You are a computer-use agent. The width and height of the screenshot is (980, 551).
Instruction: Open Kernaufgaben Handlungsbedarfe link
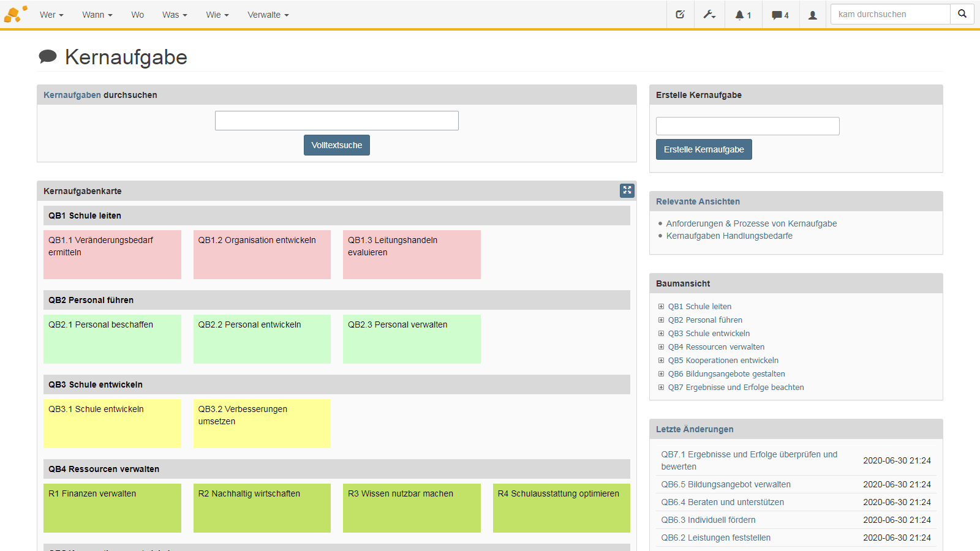click(729, 236)
